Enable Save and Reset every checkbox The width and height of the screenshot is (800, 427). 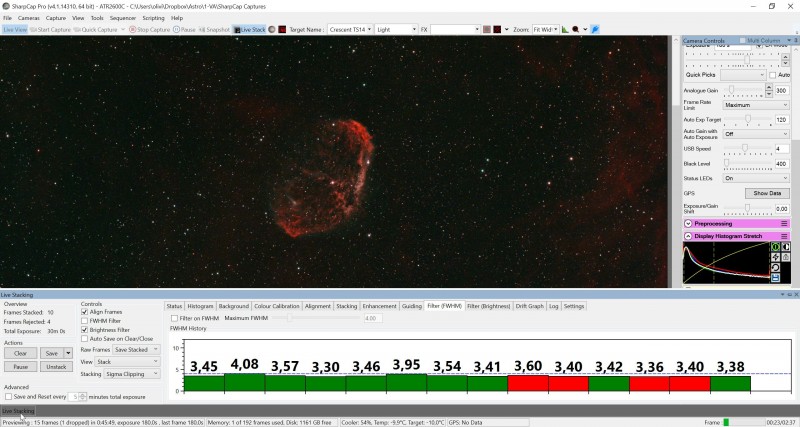click(8, 396)
